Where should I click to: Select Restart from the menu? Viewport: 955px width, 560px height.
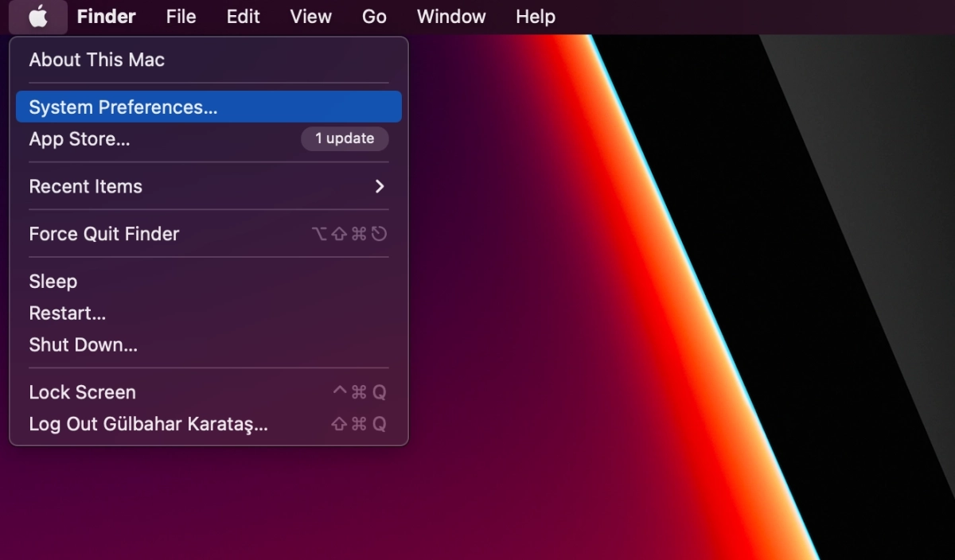pos(67,313)
